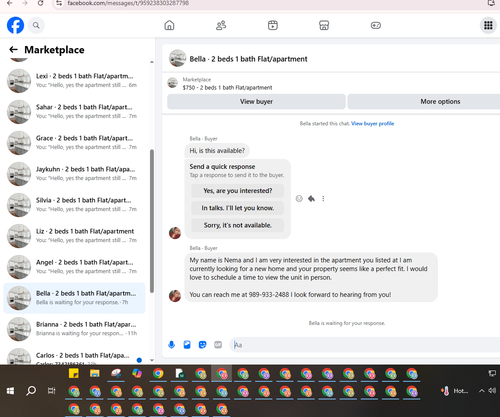Open Sticky Notes on the taskbar

(x=74, y=374)
